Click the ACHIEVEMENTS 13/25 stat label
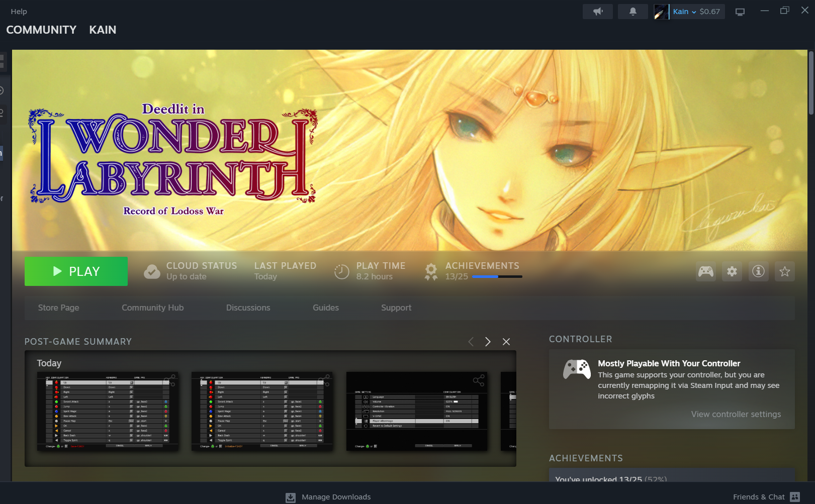 tap(482, 271)
